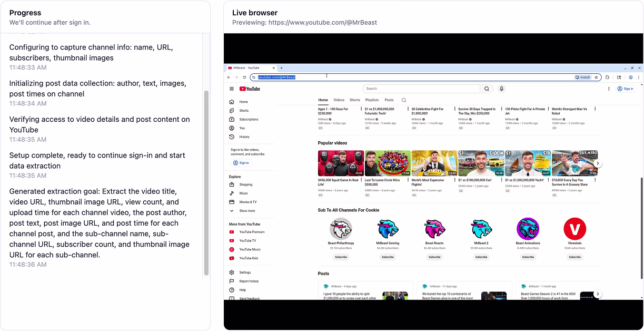This screenshot has height=331, width=644.
Task: Search within the channel using the tab-row magnifier
Action: click(x=404, y=100)
